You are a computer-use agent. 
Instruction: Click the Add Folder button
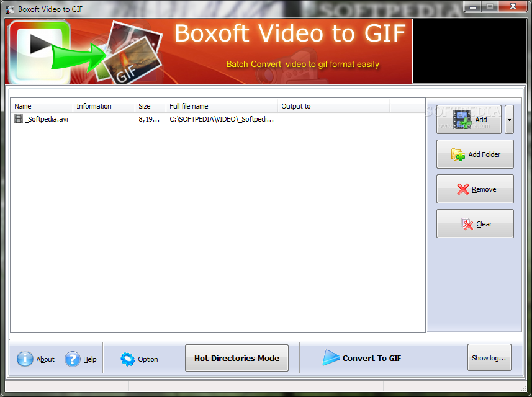coord(475,154)
